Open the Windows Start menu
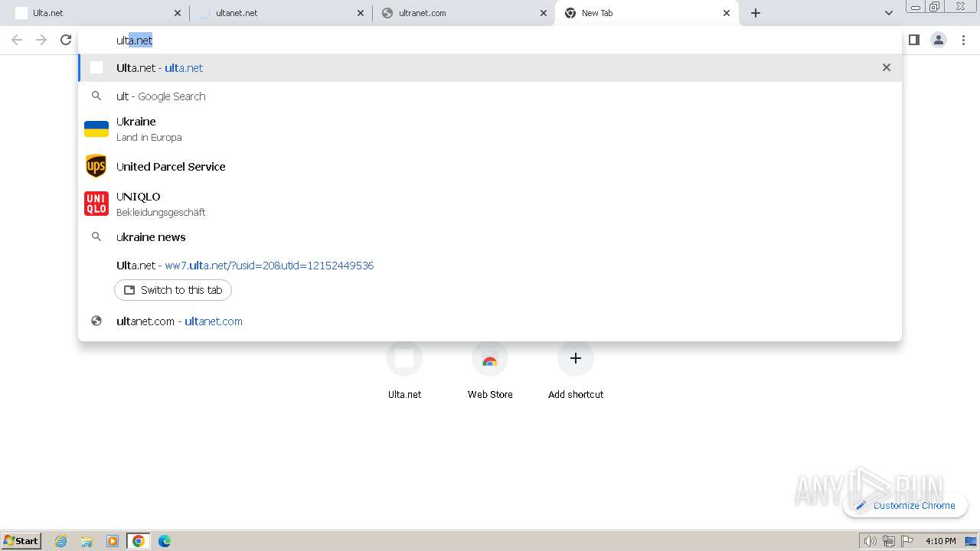The height and width of the screenshot is (551, 980). pos(21,541)
